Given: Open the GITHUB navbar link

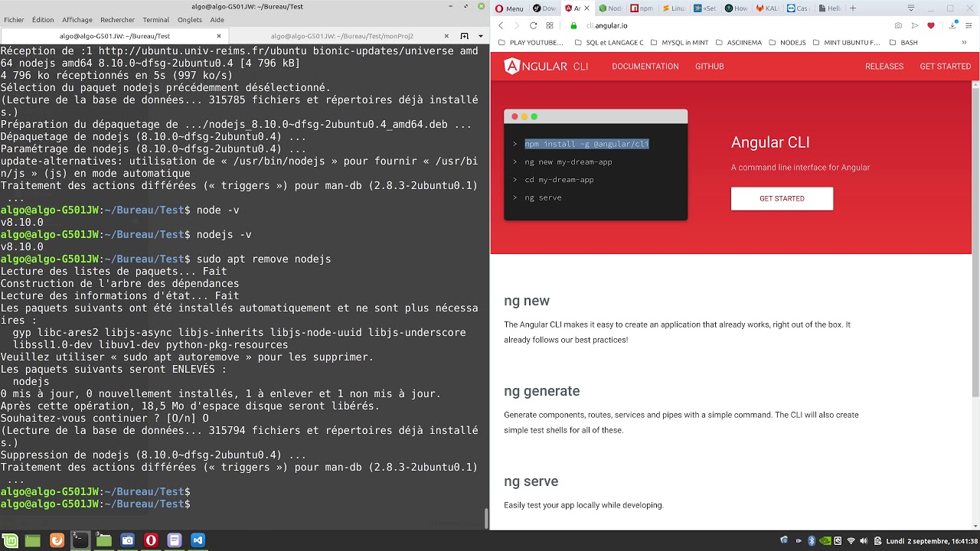Looking at the screenshot, I should pyautogui.click(x=710, y=67).
